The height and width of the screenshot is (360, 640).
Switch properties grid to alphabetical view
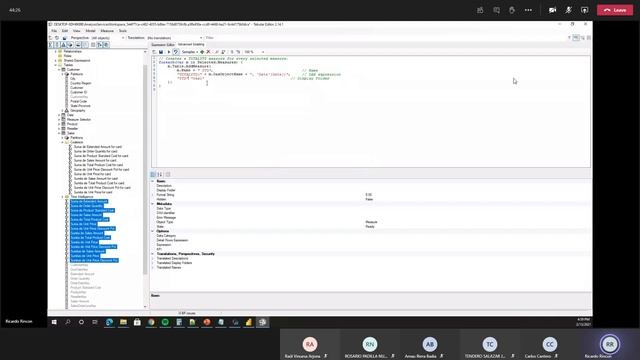[160, 174]
